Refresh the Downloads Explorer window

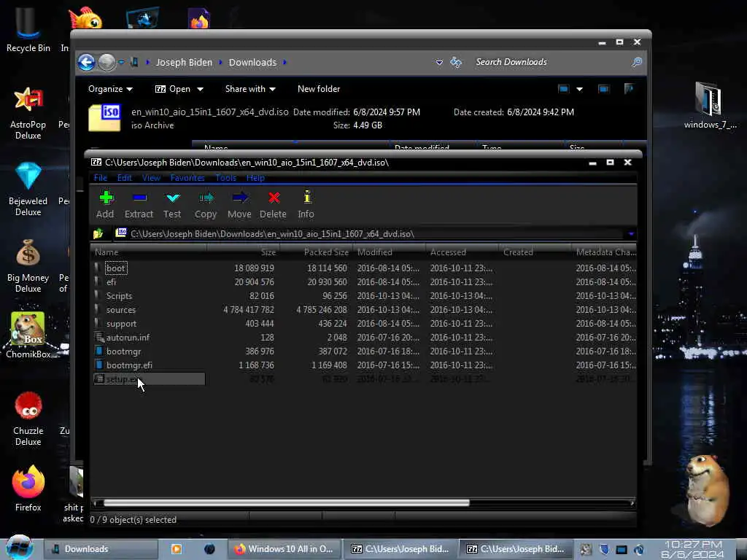click(456, 63)
